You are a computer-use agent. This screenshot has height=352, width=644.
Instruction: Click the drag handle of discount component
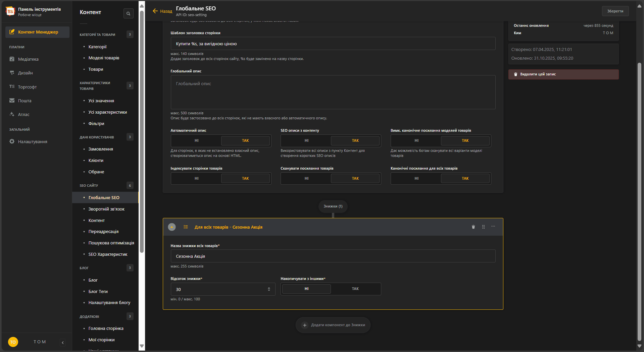coord(483,227)
